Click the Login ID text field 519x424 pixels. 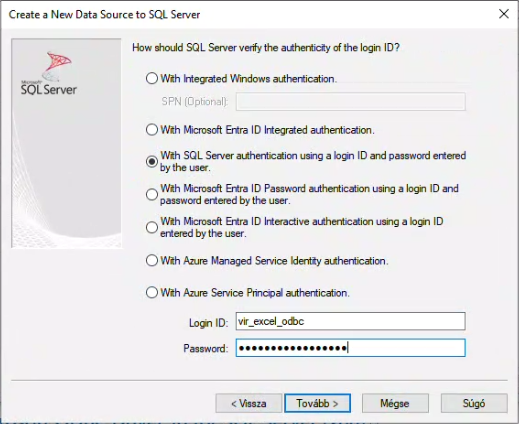350,321
